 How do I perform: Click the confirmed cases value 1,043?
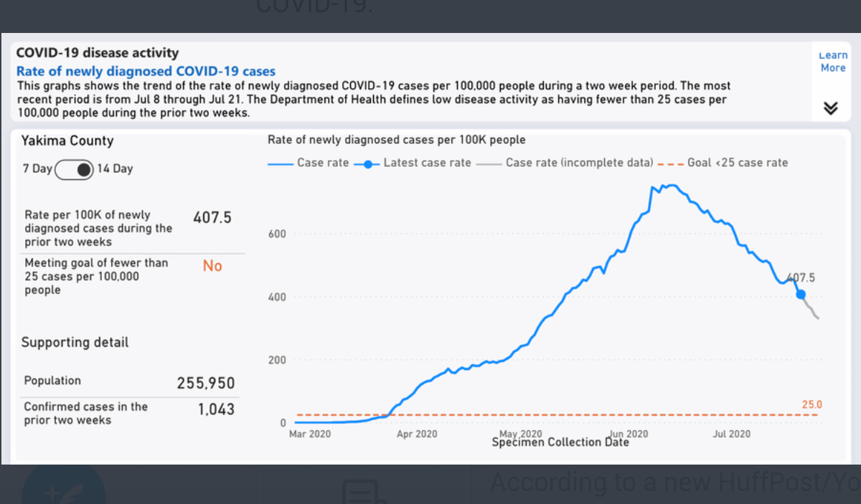coord(216,409)
